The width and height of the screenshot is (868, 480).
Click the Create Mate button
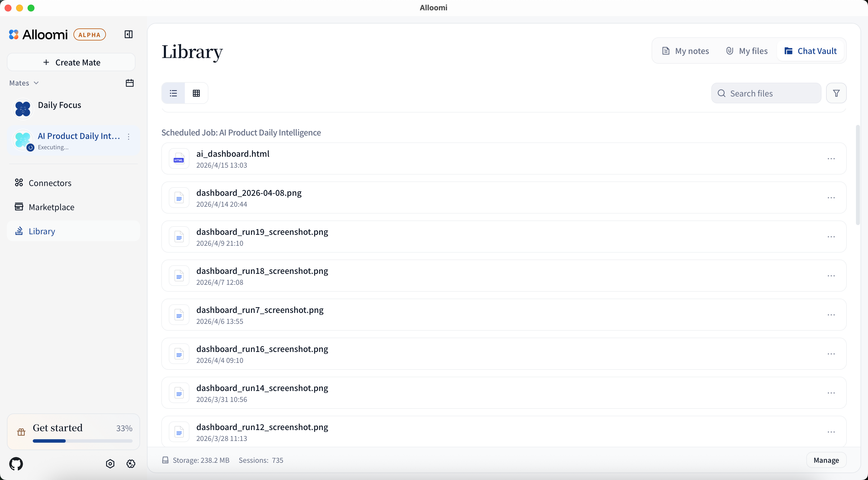71,62
